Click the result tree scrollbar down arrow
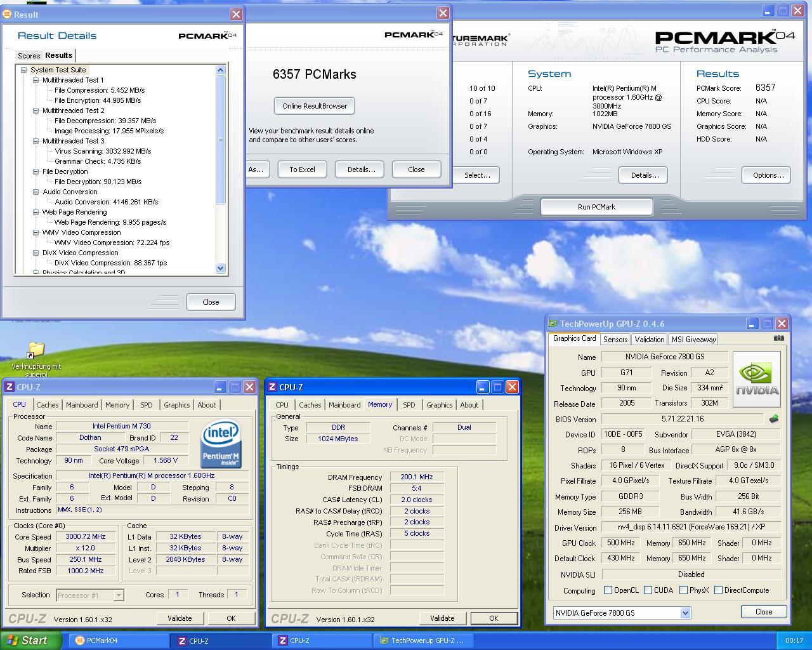Viewport: 812px width, 650px height. click(x=221, y=269)
